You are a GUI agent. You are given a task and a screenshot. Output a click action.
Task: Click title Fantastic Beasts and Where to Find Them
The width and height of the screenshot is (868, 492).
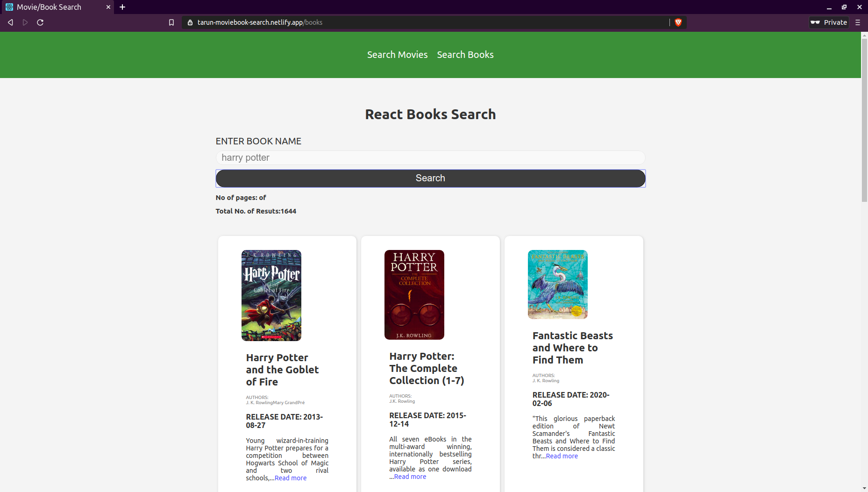pyautogui.click(x=573, y=348)
